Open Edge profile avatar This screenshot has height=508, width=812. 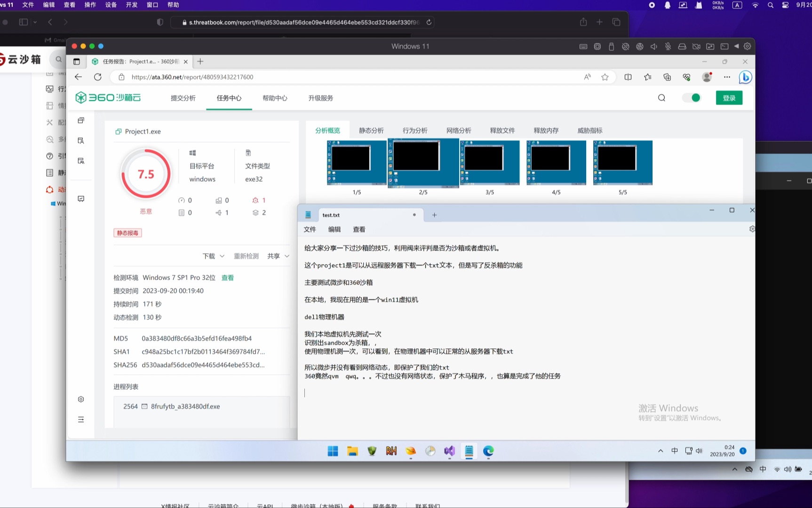[x=707, y=77]
